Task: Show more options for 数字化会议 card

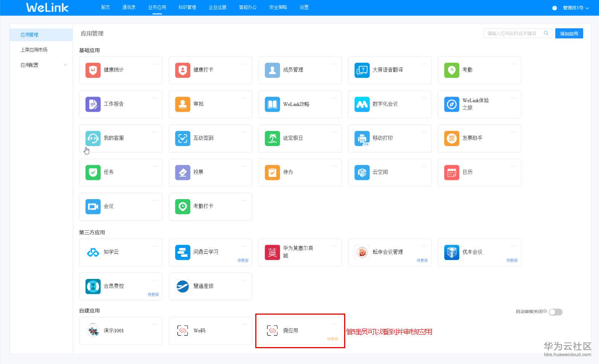Action: tap(424, 98)
